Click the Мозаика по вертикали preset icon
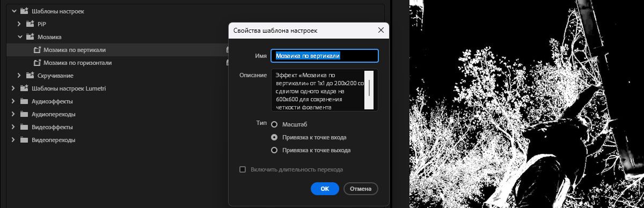Viewport: 644px width, 208px height. coord(37,50)
